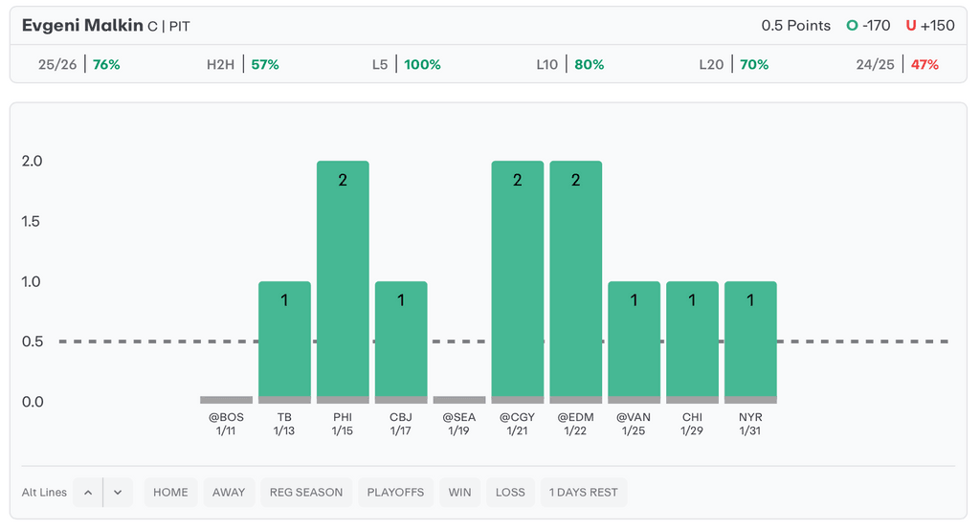Image resolution: width=980 pixels, height=529 pixels.
Task: Click the NYR 1/31 bar
Action: pos(750,342)
